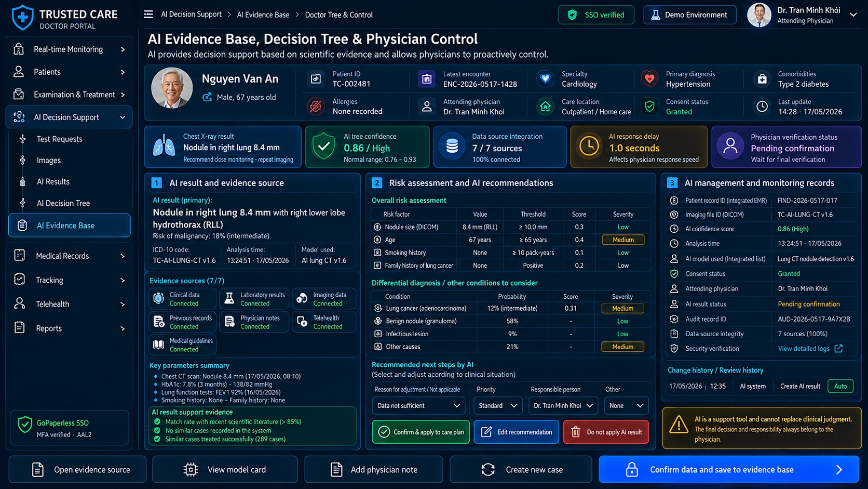Click the SSO verified badge
868x489 pixels.
point(596,15)
